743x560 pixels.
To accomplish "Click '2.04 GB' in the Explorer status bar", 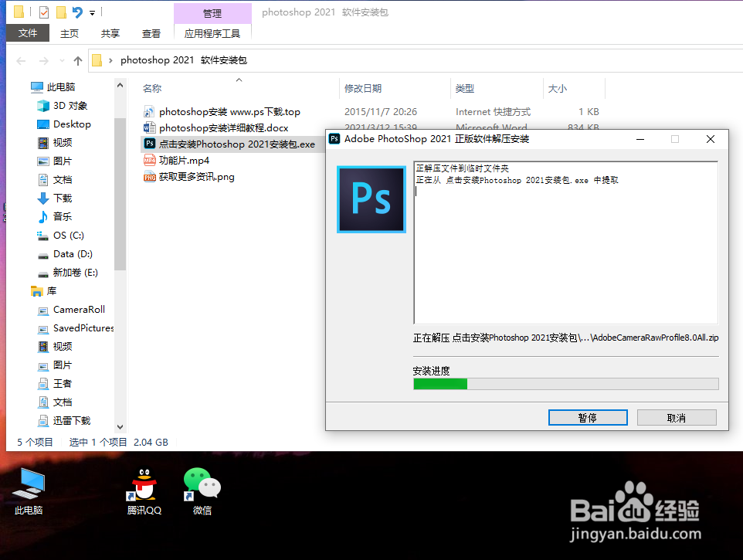I will (x=151, y=442).
